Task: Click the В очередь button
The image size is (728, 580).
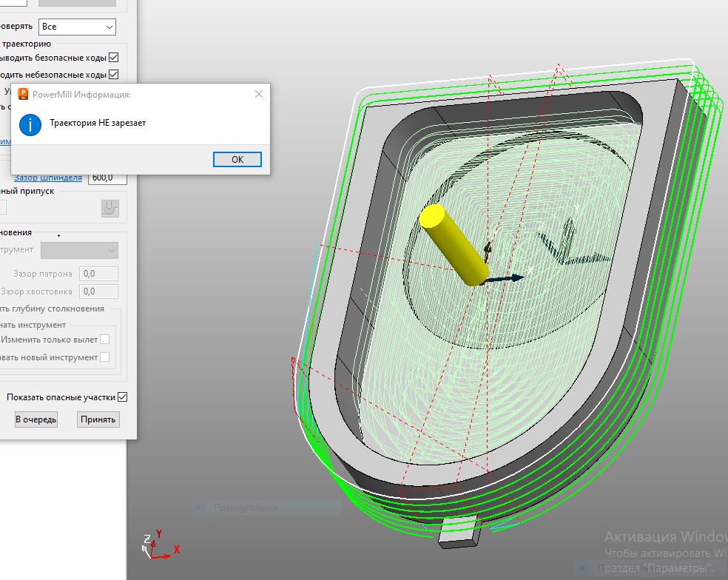Action: pyautogui.click(x=36, y=419)
